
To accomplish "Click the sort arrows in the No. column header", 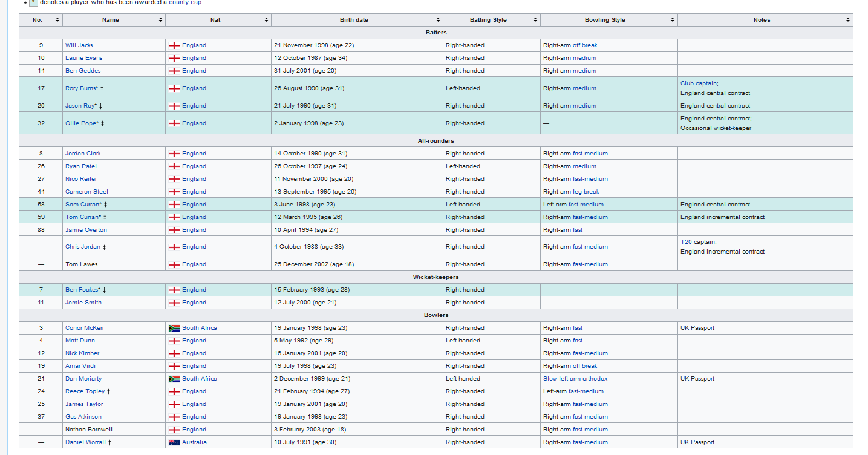I will click(57, 20).
